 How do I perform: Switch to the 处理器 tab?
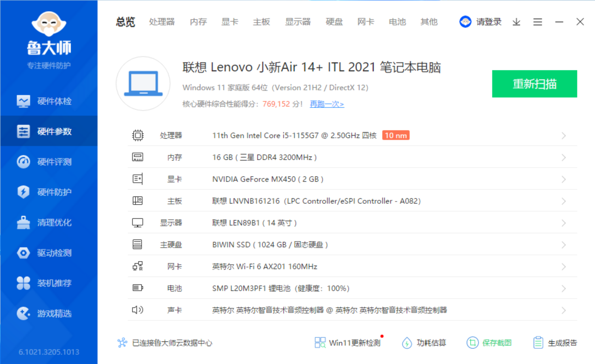coord(162,22)
